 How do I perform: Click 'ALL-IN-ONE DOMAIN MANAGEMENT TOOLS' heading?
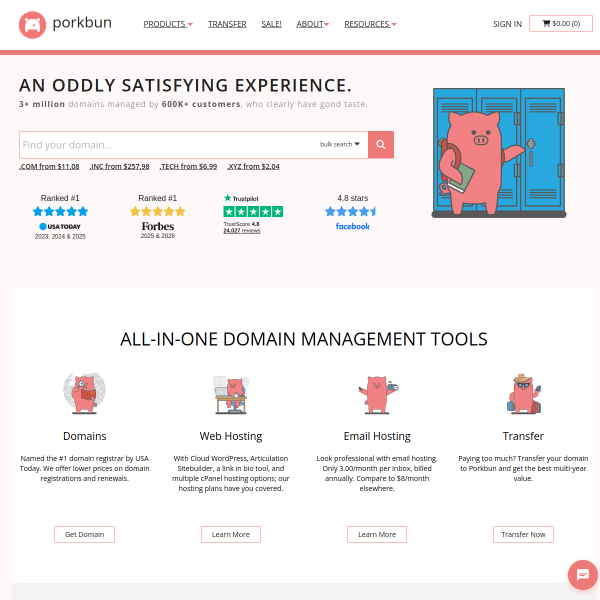click(x=304, y=339)
